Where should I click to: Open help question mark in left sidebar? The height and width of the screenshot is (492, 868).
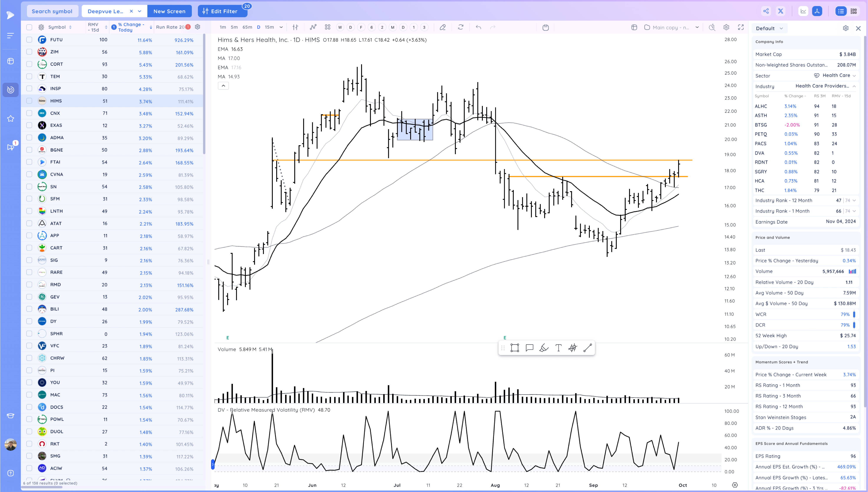pyautogui.click(x=10, y=473)
